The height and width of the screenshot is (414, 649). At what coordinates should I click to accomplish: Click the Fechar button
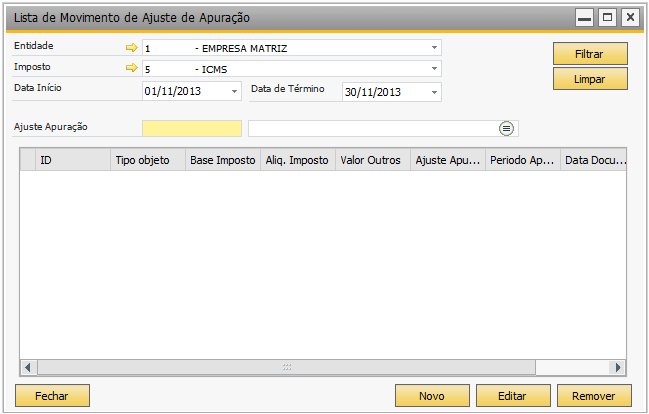coord(52,396)
